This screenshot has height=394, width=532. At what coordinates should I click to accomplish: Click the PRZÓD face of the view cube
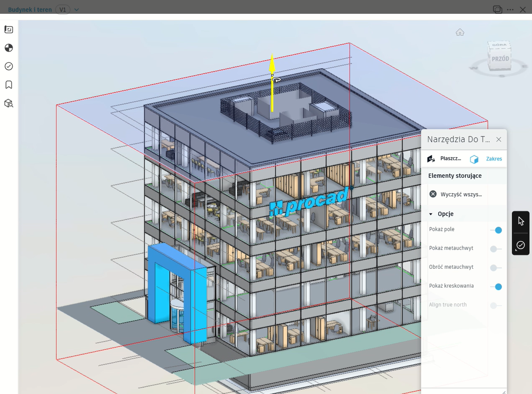[500, 59]
